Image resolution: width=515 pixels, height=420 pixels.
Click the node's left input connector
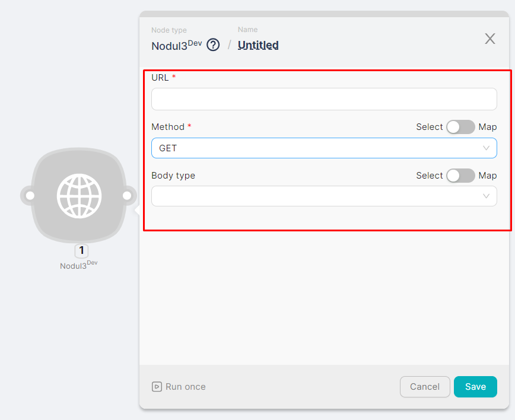[30, 196]
